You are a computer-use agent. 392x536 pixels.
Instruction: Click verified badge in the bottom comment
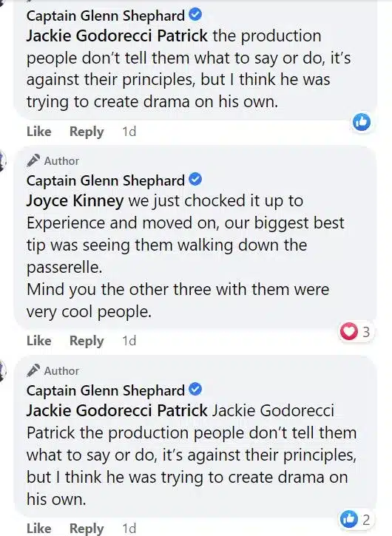pyautogui.click(x=196, y=390)
